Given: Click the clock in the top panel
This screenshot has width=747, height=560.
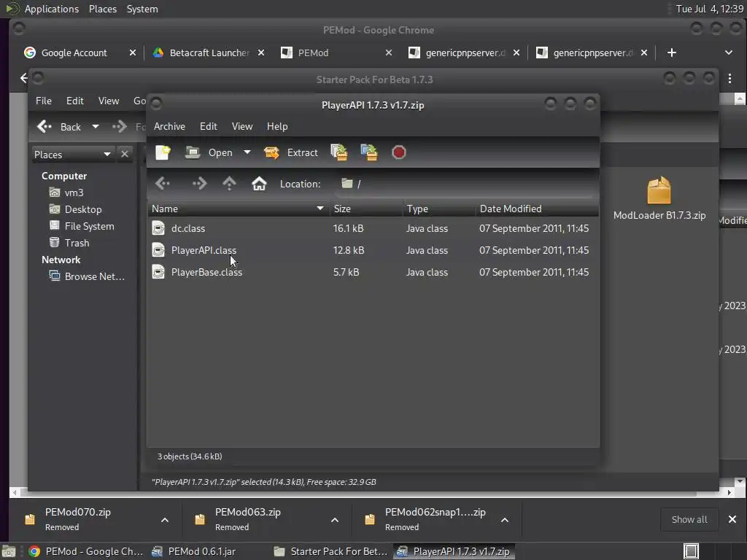Looking at the screenshot, I should click(709, 9).
